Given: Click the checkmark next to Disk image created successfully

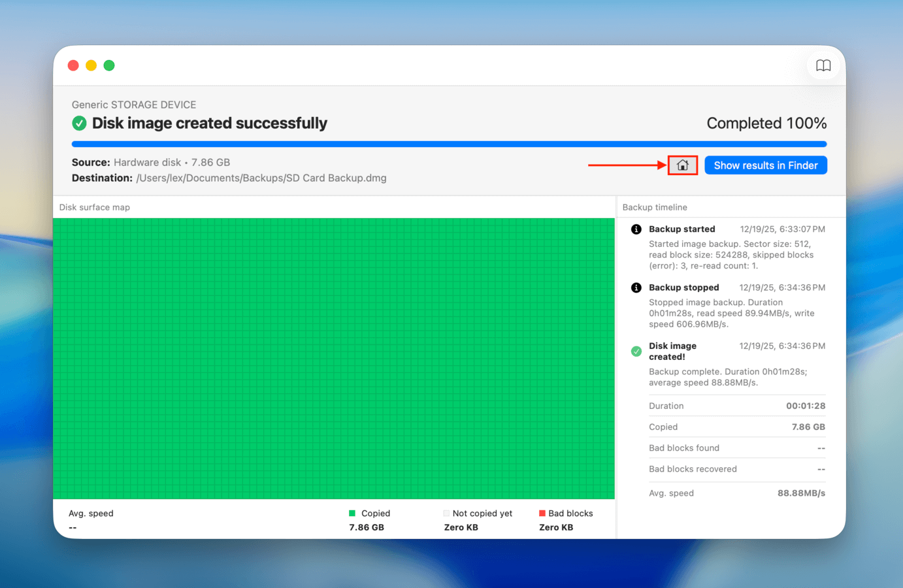Looking at the screenshot, I should [79, 123].
